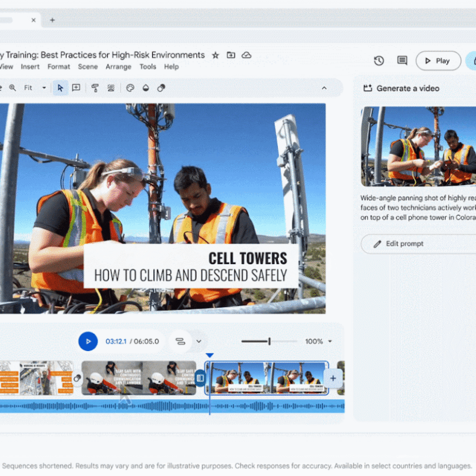Open a new browser tab
This screenshot has height=476, width=476.
(x=52, y=20)
